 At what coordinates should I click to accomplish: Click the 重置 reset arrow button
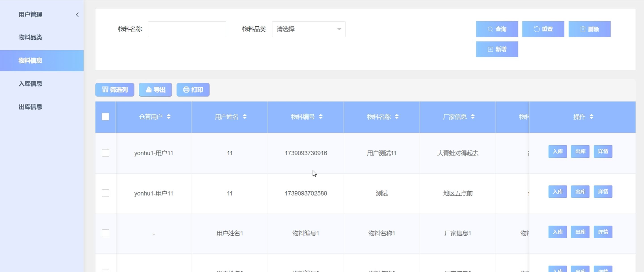click(543, 29)
